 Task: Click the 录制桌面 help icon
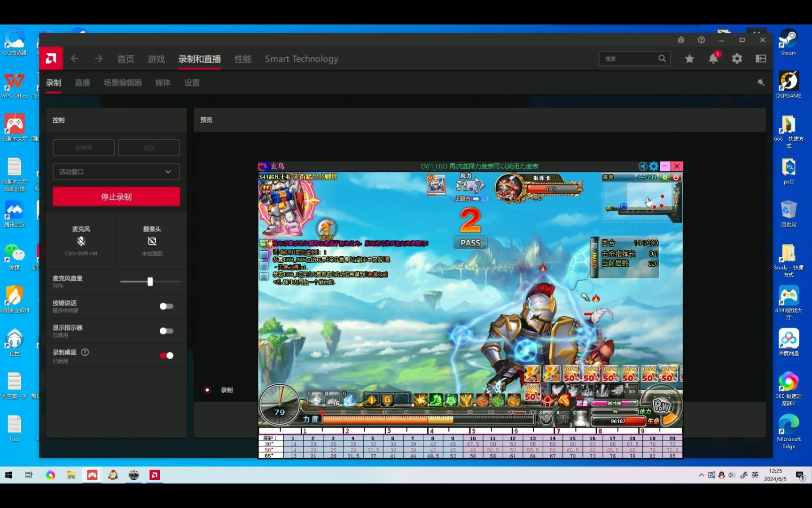tap(85, 352)
